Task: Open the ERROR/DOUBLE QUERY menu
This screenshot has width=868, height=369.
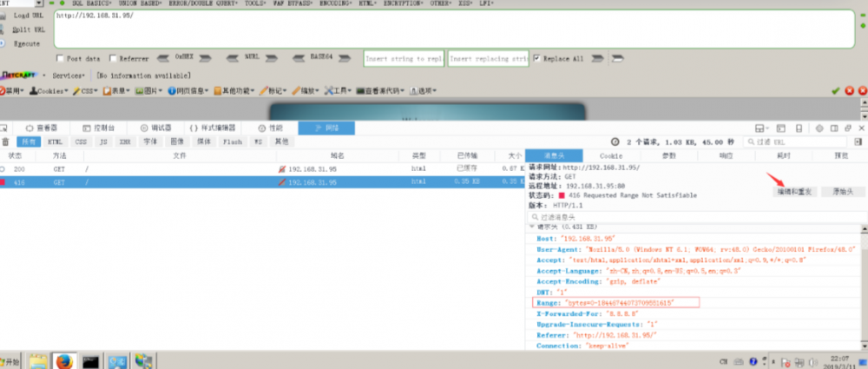Action: pyautogui.click(x=203, y=3)
